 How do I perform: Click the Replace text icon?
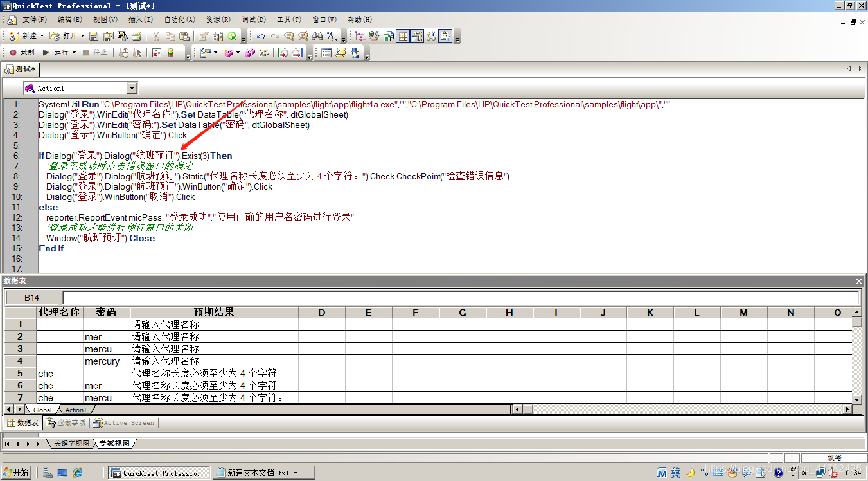point(332,36)
